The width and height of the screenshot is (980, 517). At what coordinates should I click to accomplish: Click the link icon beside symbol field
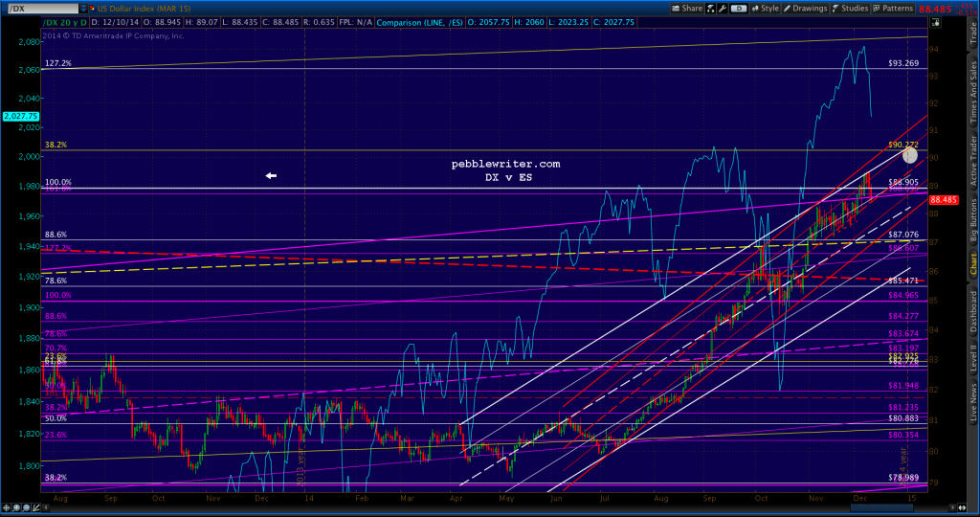(x=93, y=9)
